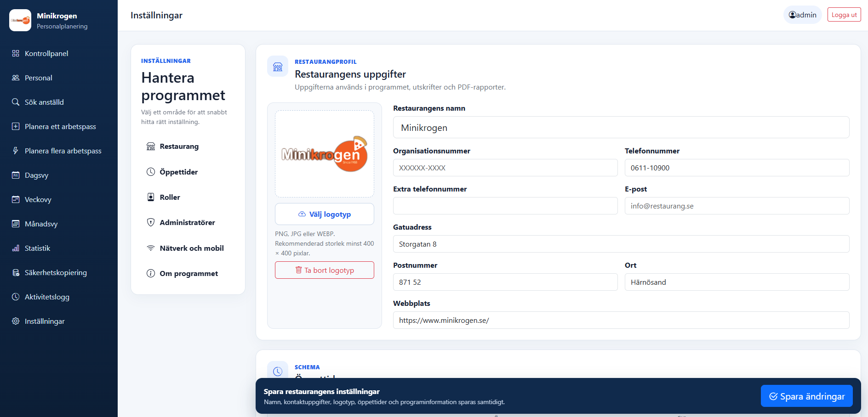
Task: Focus the Organisationsnummer field
Action: (x=505, y=168)
